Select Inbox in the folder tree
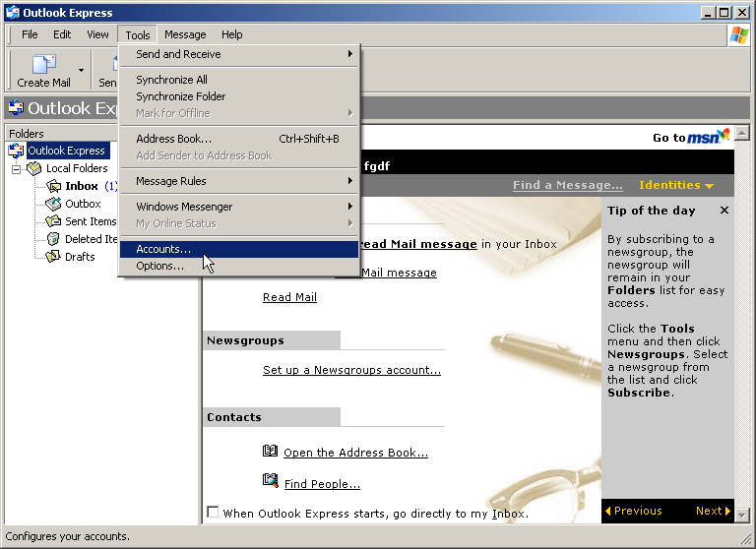 (82, 186)
